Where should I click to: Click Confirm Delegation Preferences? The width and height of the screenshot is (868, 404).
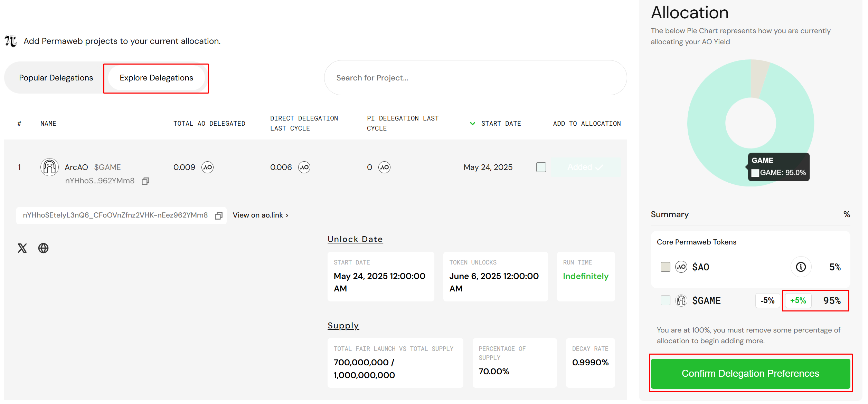[x=750, y=373]
